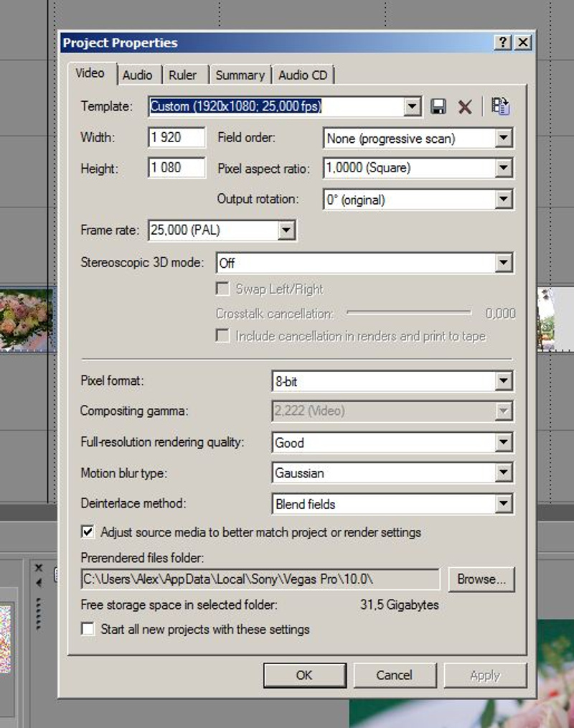Click the Save Template floppy disk icon
Screen dimensions: 574x728
438,107
